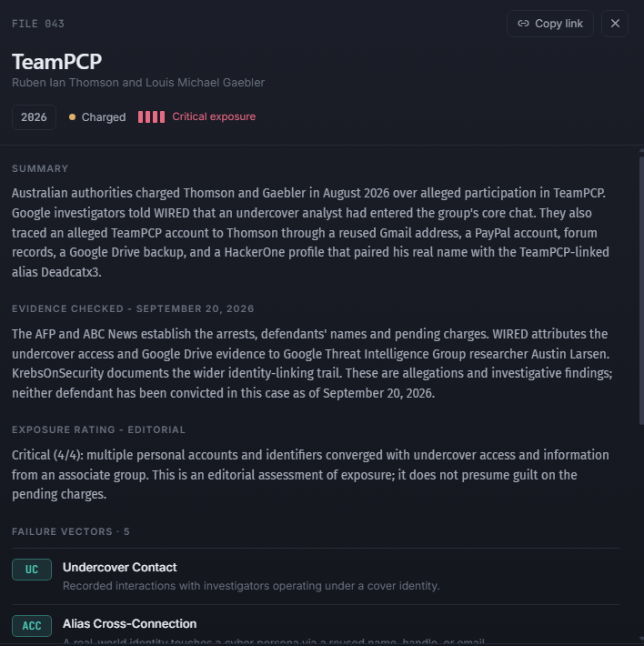Click the vertical scrollbar thumb

pyautogui.click(x=641, y=290)
